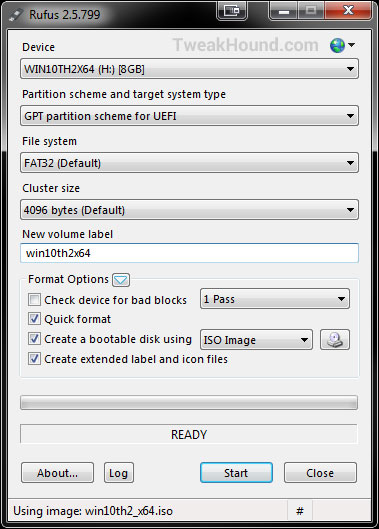Close the window via title bar X

(348, 11)
